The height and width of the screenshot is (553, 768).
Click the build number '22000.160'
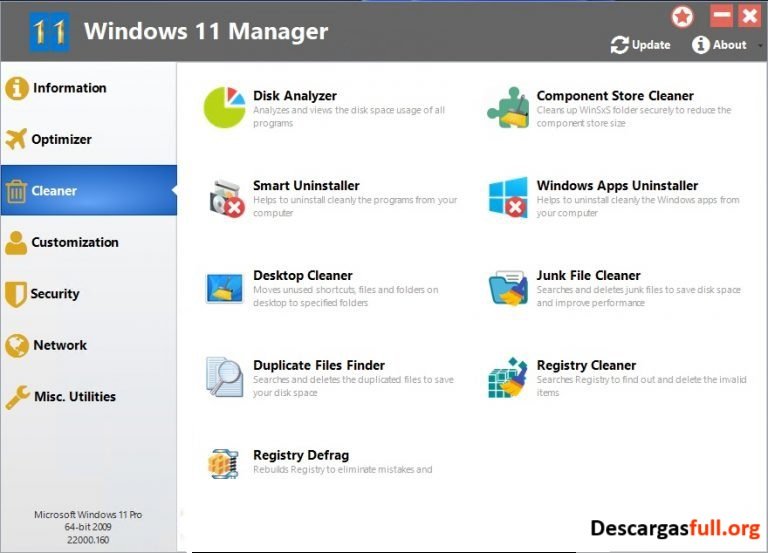tap(88, 540)
